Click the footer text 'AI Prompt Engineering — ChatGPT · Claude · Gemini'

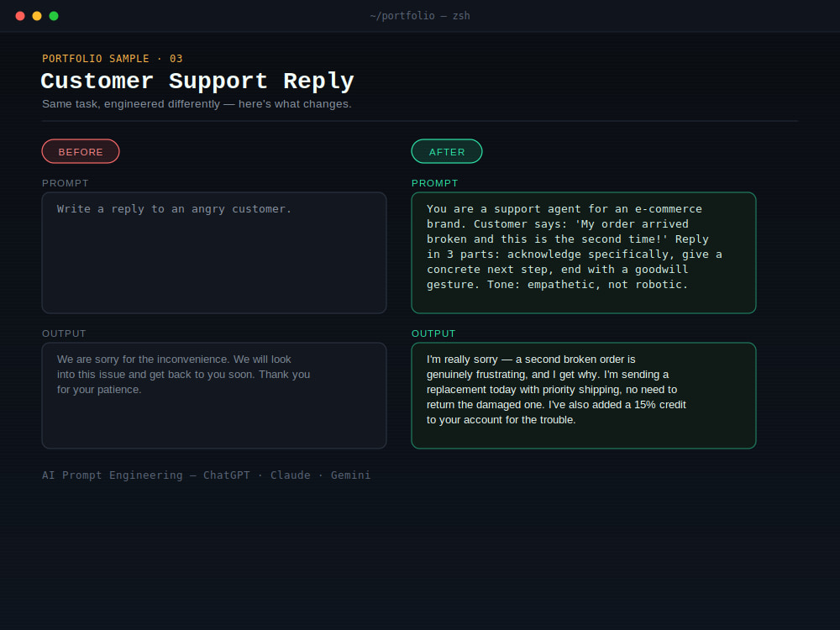coord(207,475)
